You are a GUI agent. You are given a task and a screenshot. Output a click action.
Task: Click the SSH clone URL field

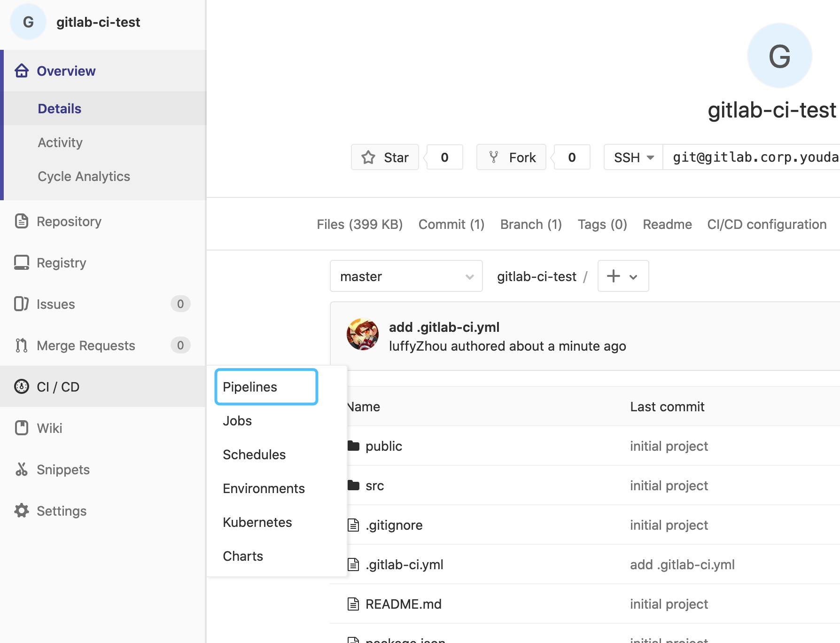point(752,157)
